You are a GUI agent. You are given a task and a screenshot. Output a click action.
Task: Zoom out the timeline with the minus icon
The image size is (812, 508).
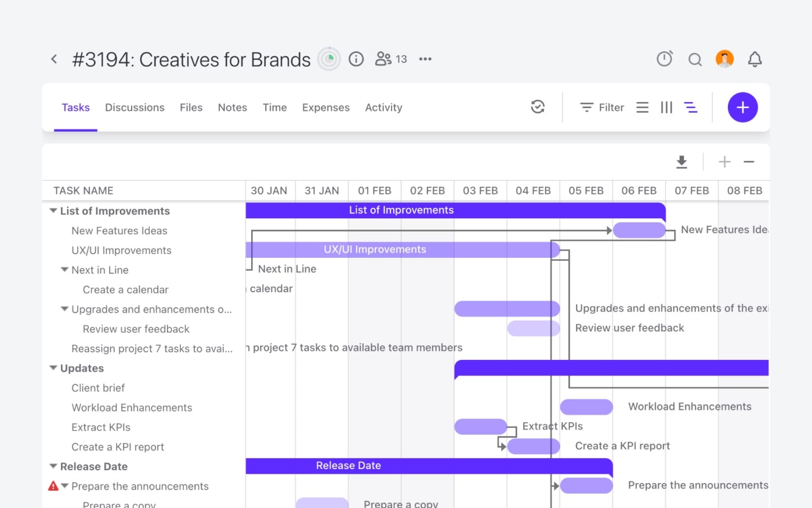pyautogui.click(x=749, y=162)
